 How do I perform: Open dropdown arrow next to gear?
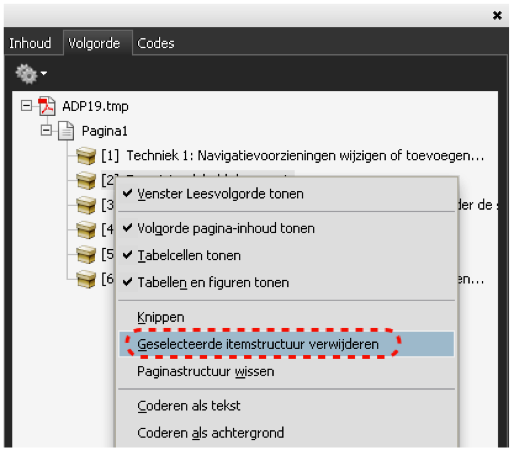click(44, 73)
